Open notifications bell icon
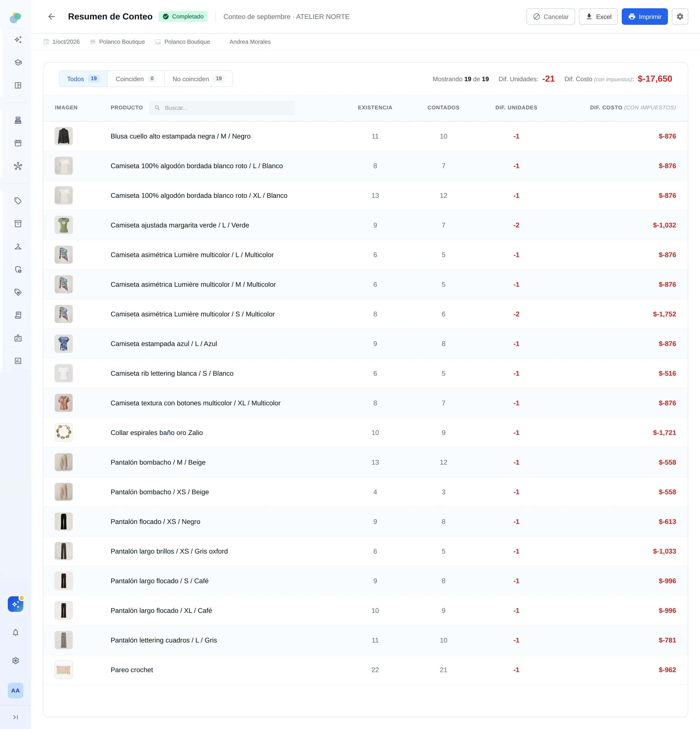This screenshot has height=729, width=700. point(16,632)
